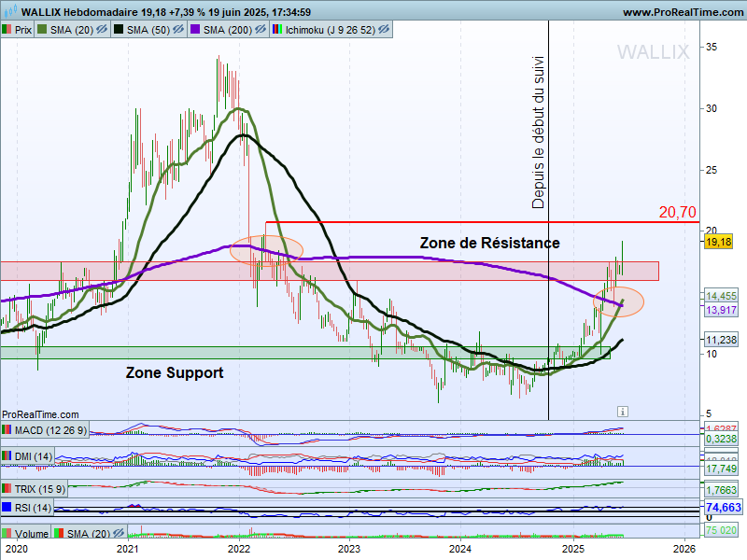Open the Volume panel SMA (20) label
Viewport: 747px width, 560px height.
click(89, 533)
